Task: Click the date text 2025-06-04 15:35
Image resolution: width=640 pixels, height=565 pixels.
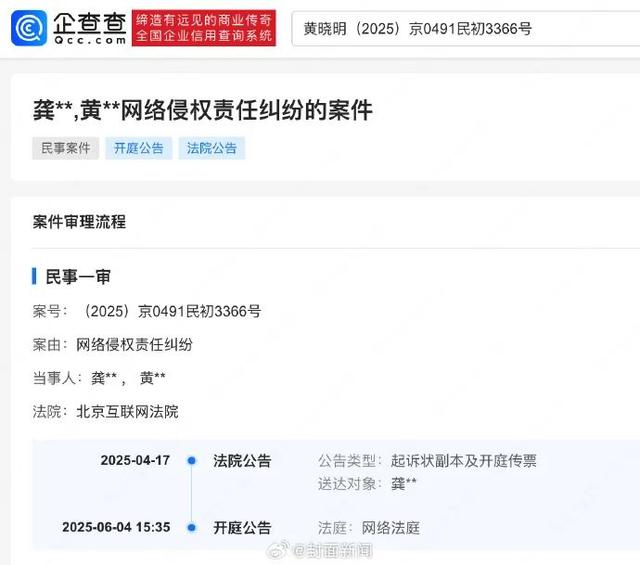Action: pyautogui.click(x=116, y=527)
